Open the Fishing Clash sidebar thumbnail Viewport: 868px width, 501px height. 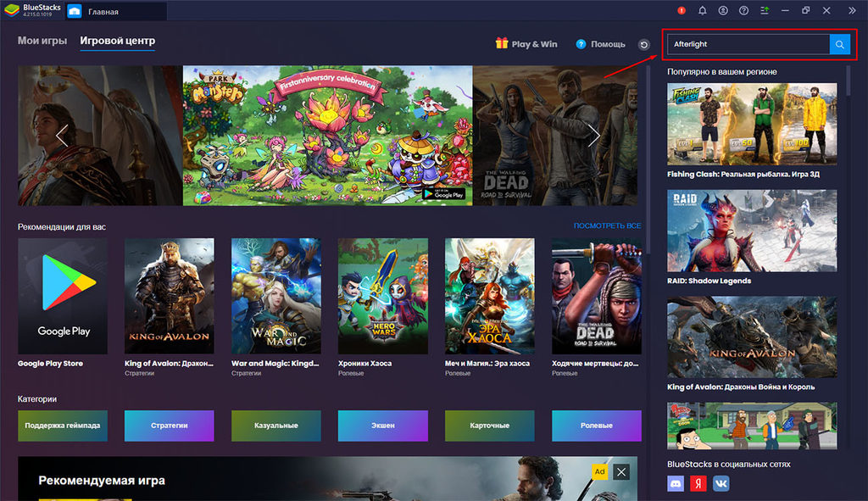click(752, 124)
